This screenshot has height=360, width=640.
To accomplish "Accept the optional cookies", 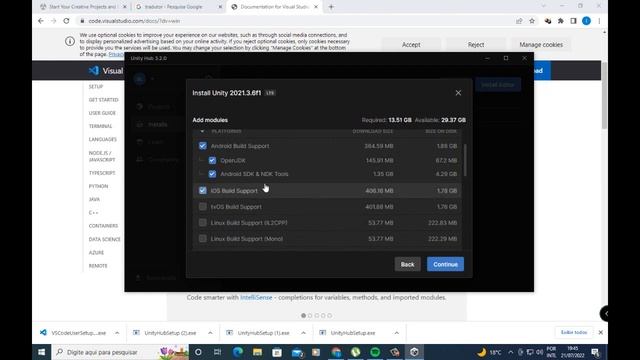I will (411, 44).
